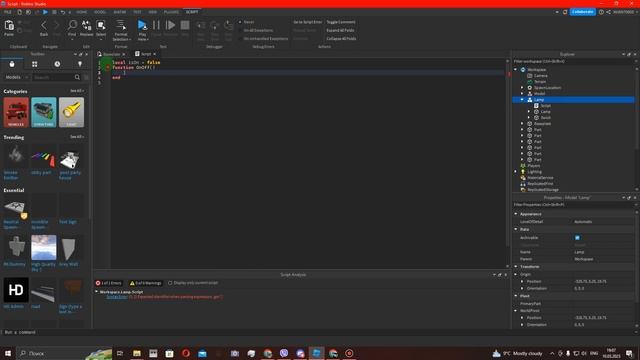Image resolution: width=640 pixels, height=360 pixels.
Task: Select On Unhandled Exceptions option
Action: click(x=263, y=38)
